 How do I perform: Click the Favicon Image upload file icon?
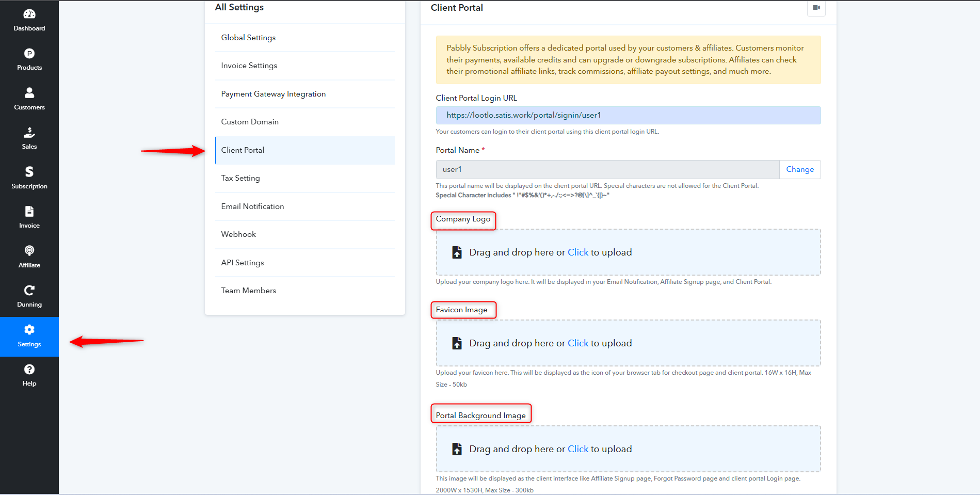pos(457,343)
